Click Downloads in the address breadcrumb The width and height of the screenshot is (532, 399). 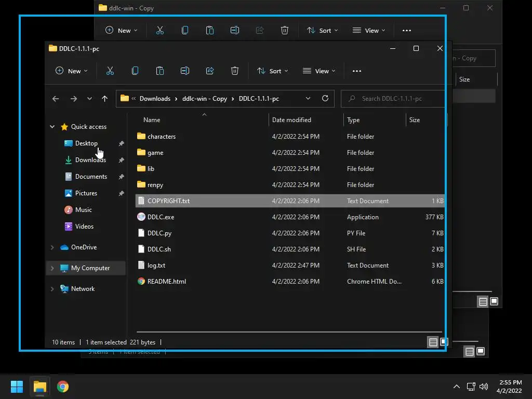(x=155, y=99)
